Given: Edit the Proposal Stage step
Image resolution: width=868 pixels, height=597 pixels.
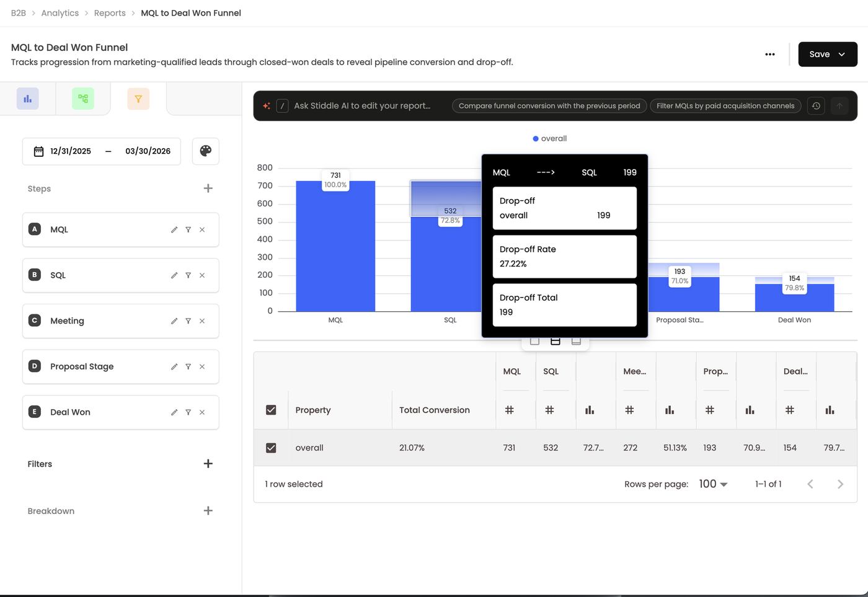Looking at the screenshot, I should click(x=174, y=366).
